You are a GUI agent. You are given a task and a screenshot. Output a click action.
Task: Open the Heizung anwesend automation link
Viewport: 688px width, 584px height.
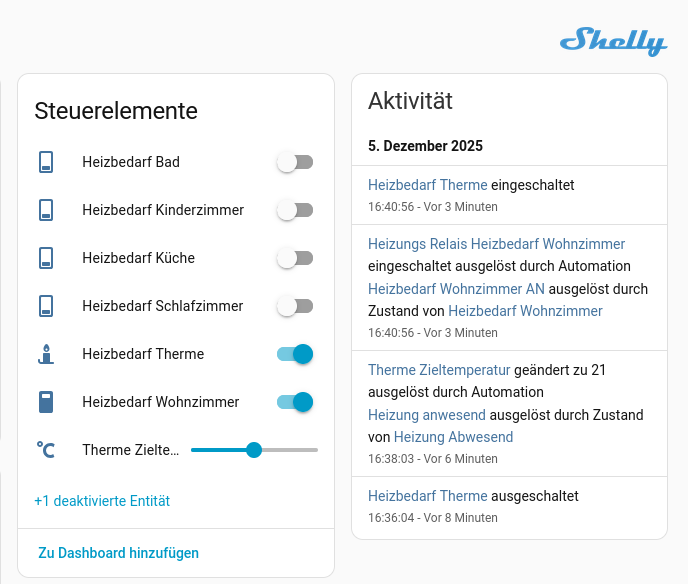click(427, 415)
